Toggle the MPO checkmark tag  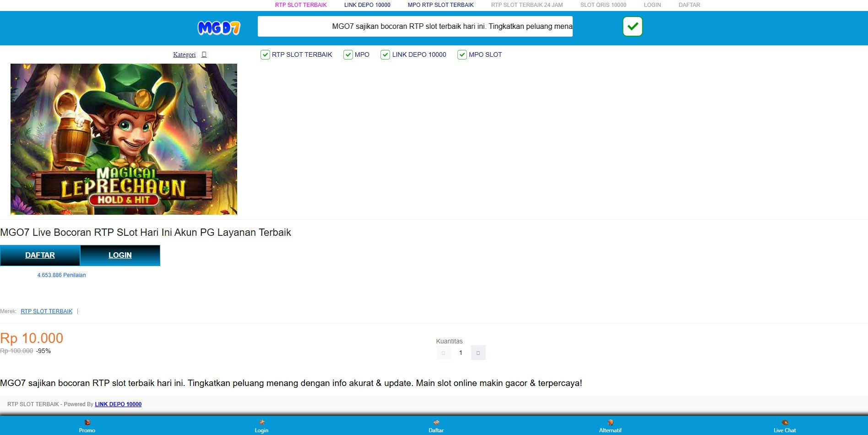(x=356, y=54)
